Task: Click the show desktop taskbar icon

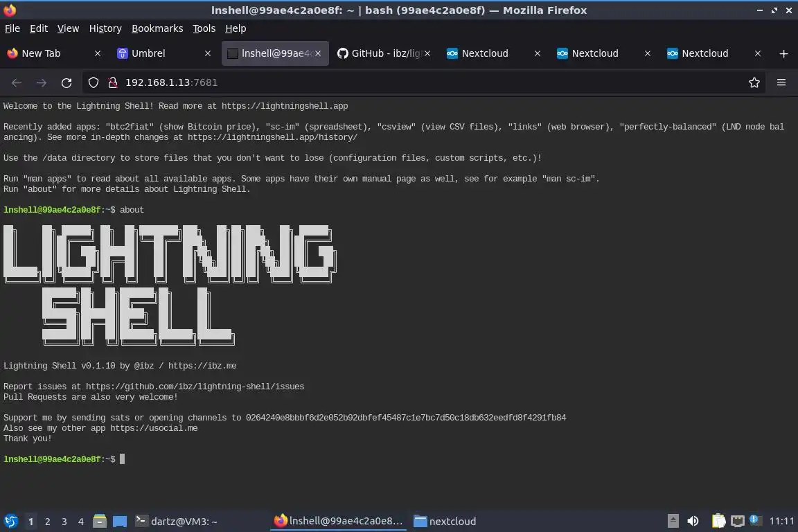Action: point(120,522)
